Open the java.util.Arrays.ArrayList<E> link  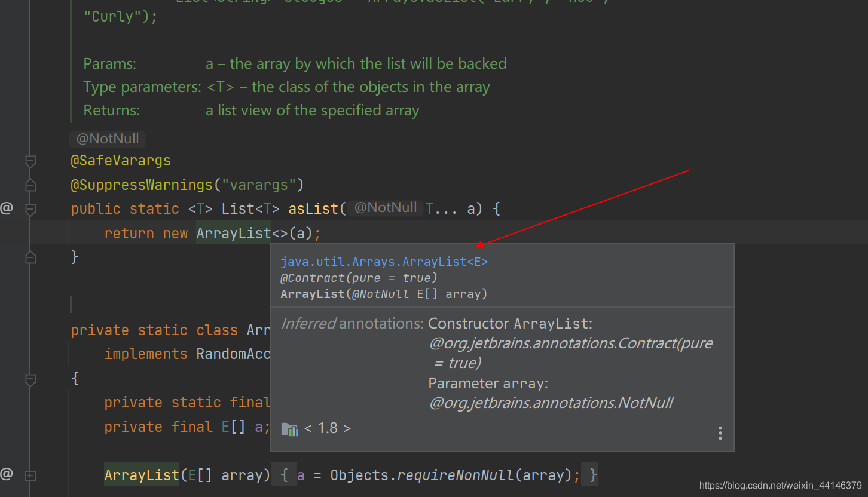[384, 261]
